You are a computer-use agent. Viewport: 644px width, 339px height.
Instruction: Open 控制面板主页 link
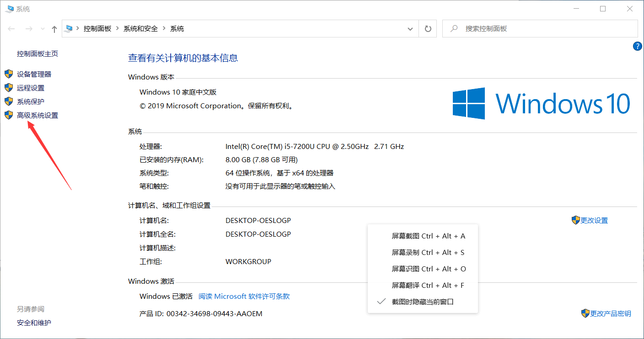(x=38, y=54)
